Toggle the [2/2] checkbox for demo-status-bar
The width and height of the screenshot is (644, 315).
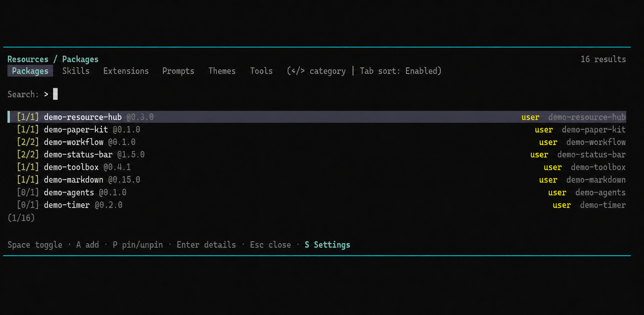(28, 154)
